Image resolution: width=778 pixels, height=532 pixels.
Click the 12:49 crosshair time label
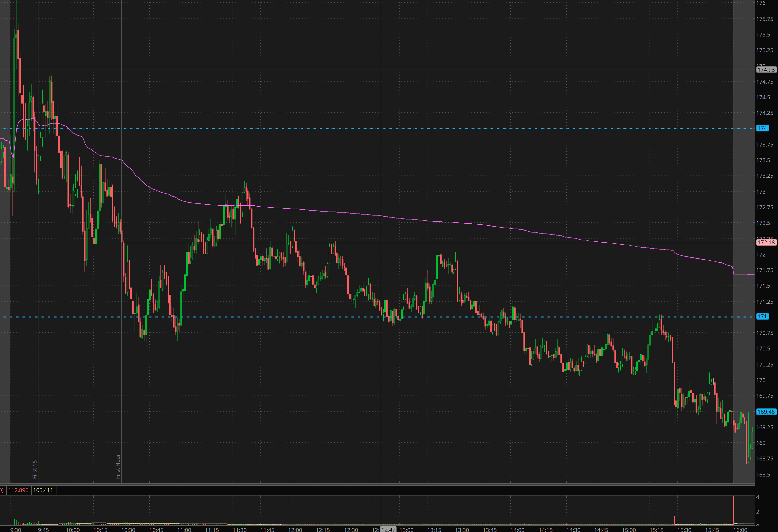click(388, 529)
